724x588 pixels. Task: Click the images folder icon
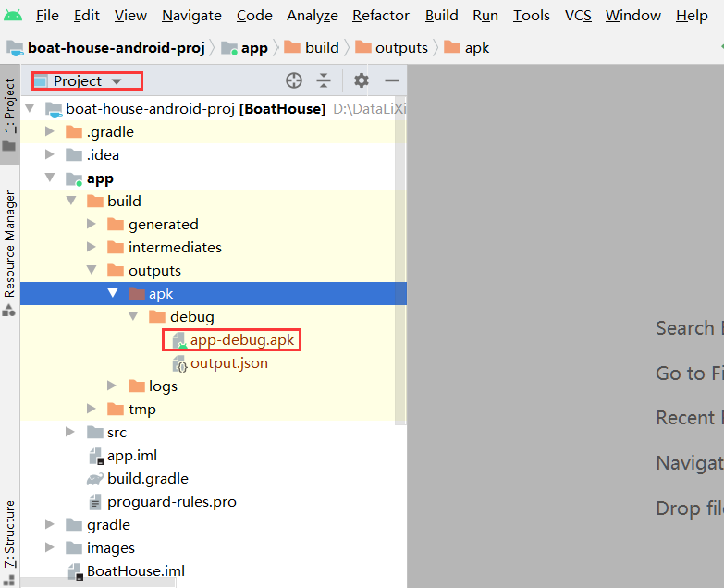[x=74, y=547]
